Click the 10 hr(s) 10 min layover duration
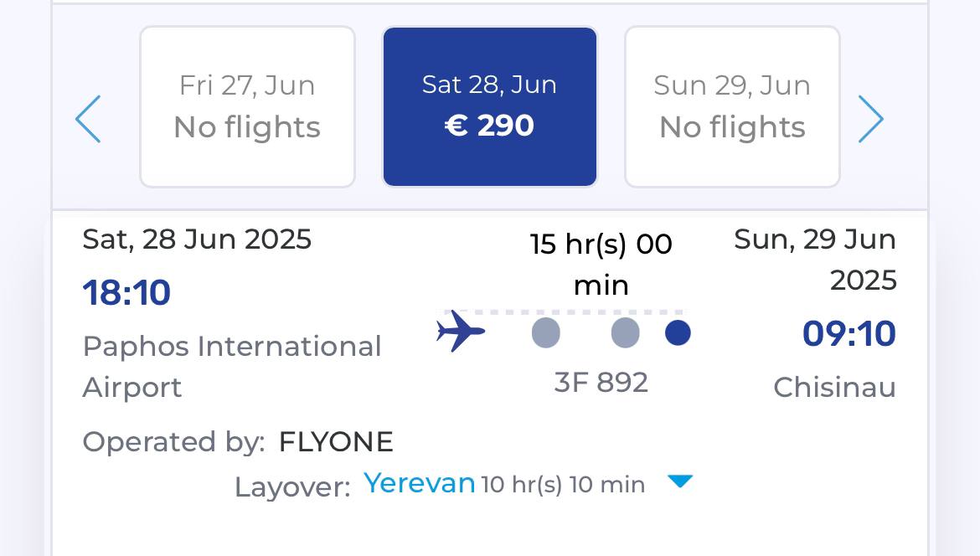980x556 pixels. coord(563,485)
